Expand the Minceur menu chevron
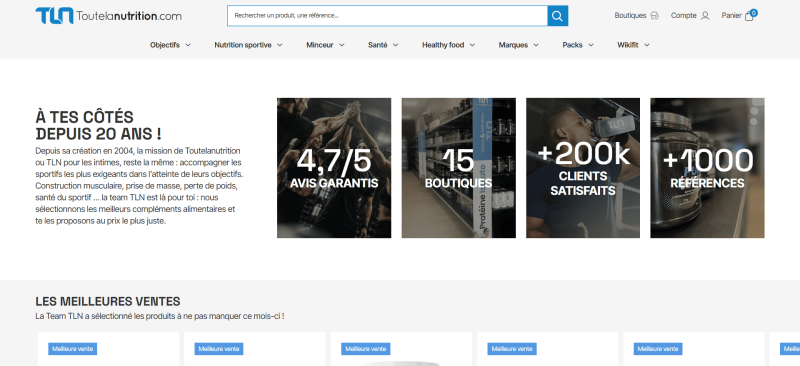The height and width of the screenshot is (366, 800). coord(341,45)
